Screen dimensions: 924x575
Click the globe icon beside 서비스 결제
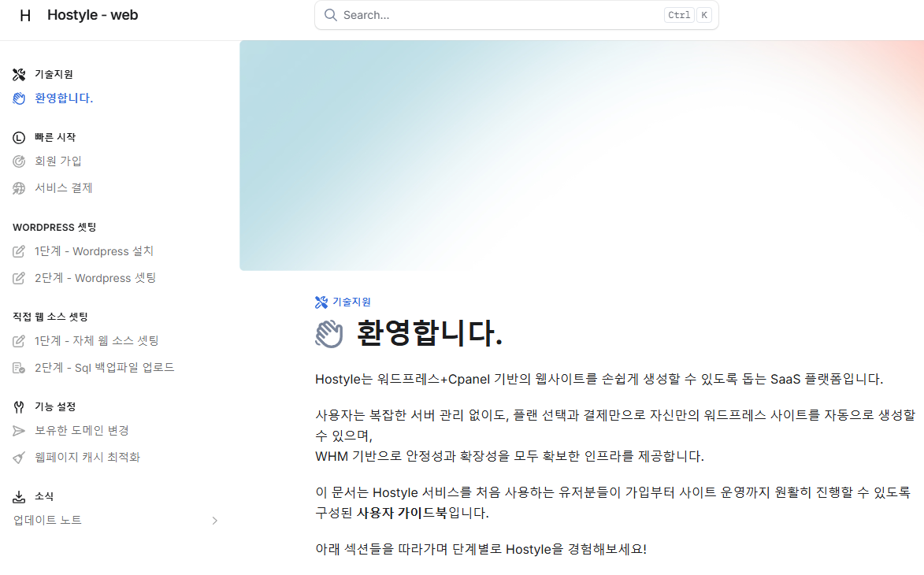coord(19,188)
